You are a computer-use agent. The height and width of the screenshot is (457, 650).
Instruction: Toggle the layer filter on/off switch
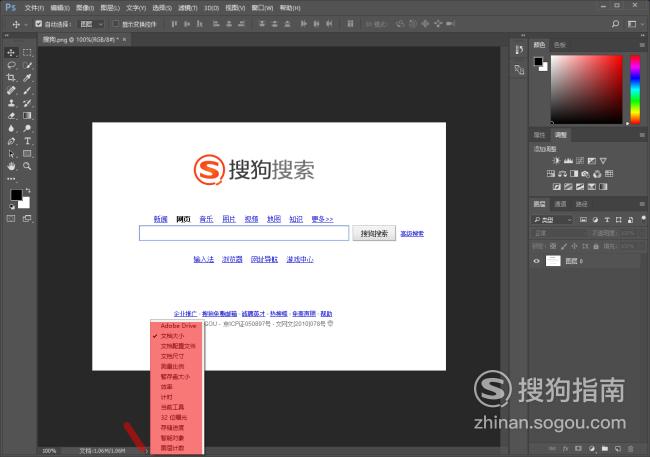click(643, 219)
